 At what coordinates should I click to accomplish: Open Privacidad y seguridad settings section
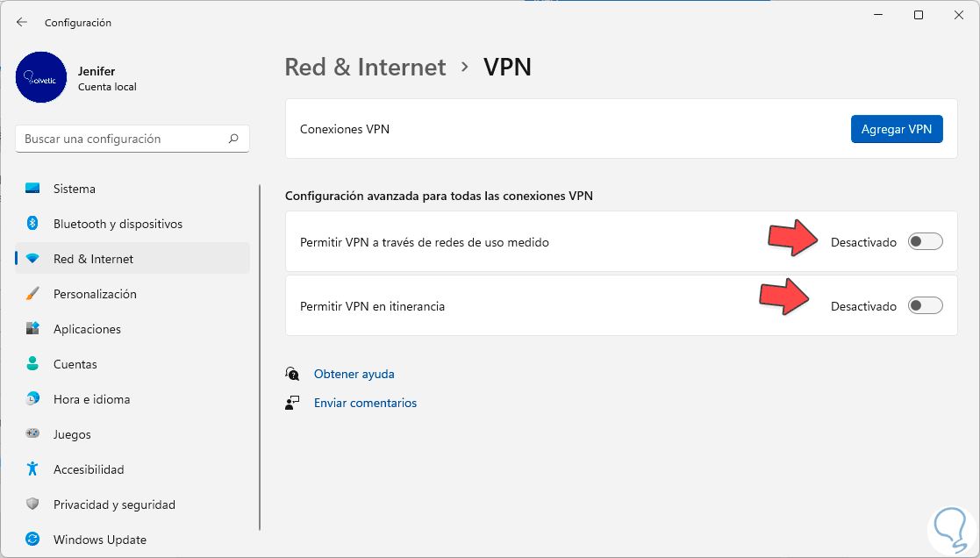[x=114, y=504]
